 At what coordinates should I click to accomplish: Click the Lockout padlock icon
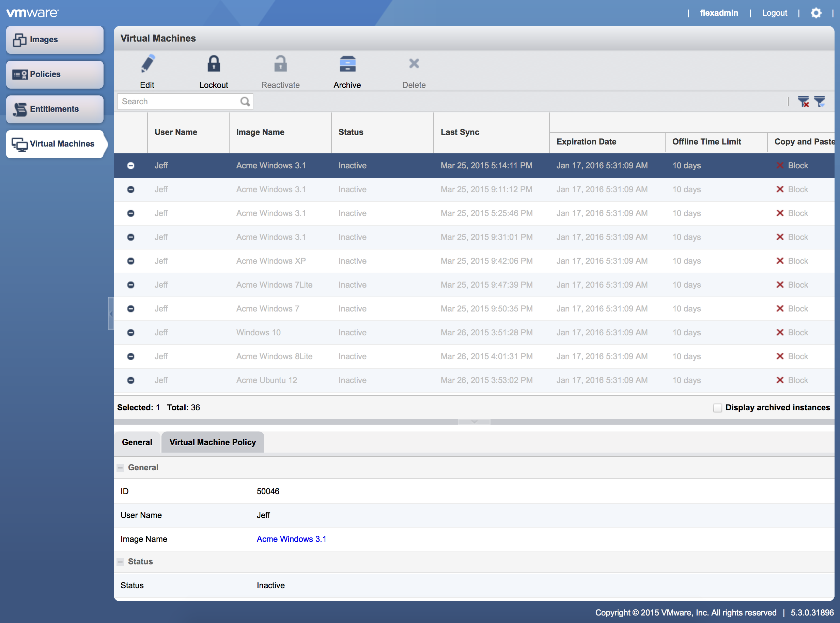pos(214,64)
